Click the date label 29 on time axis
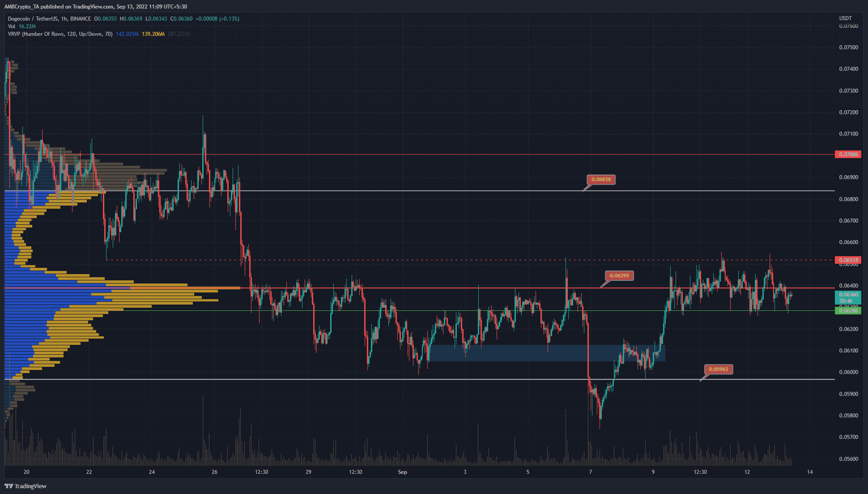 (x=308, y=472)
